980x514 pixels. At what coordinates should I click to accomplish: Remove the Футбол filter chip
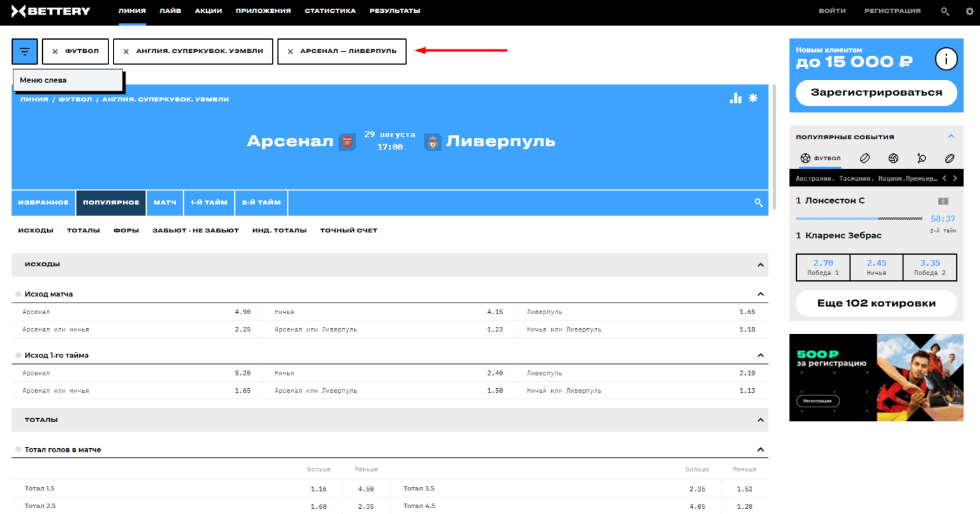pyautogui.click(x=55, y=52)
